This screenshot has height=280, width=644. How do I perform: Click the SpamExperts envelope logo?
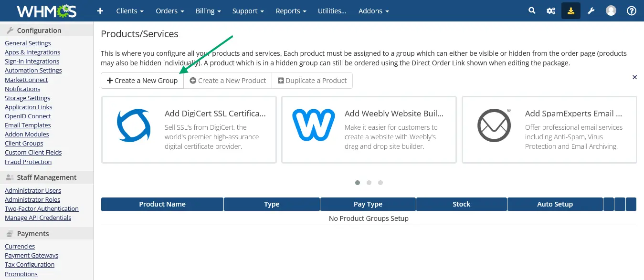pos(494,125)
